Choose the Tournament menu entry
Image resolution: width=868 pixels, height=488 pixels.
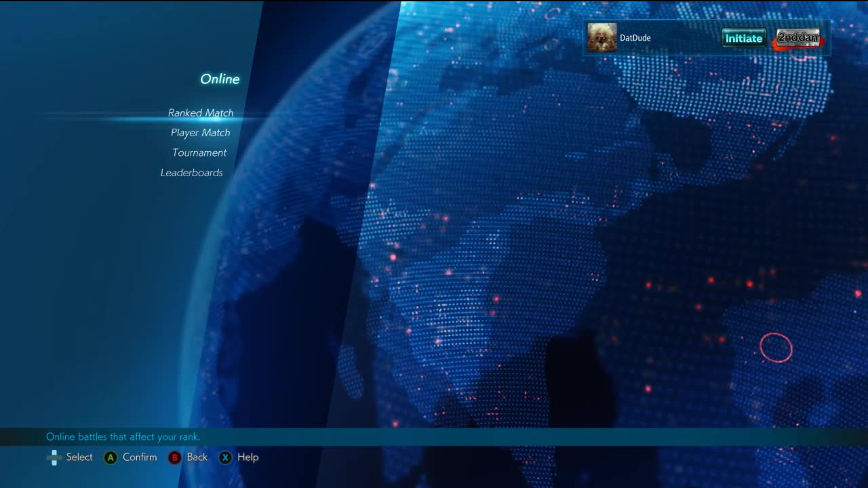[199, 152]
